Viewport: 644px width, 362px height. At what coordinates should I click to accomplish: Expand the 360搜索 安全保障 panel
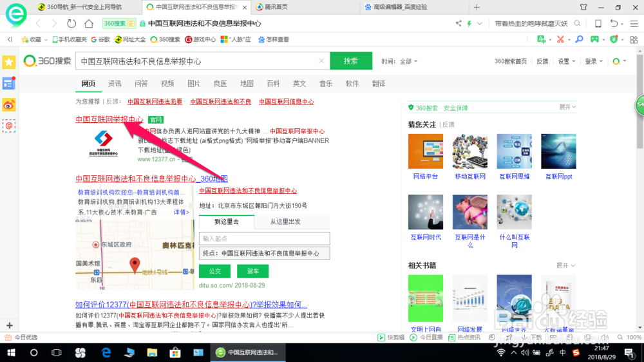(x=567, y=107)
